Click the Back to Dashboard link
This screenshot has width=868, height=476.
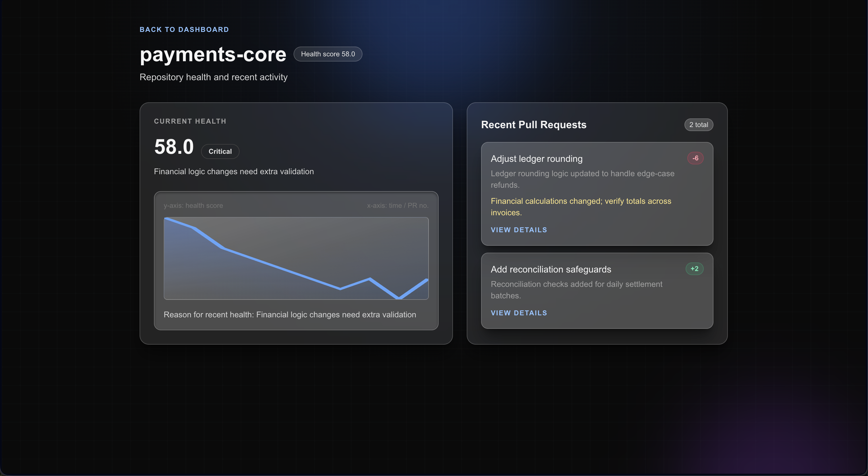[184, 30]
